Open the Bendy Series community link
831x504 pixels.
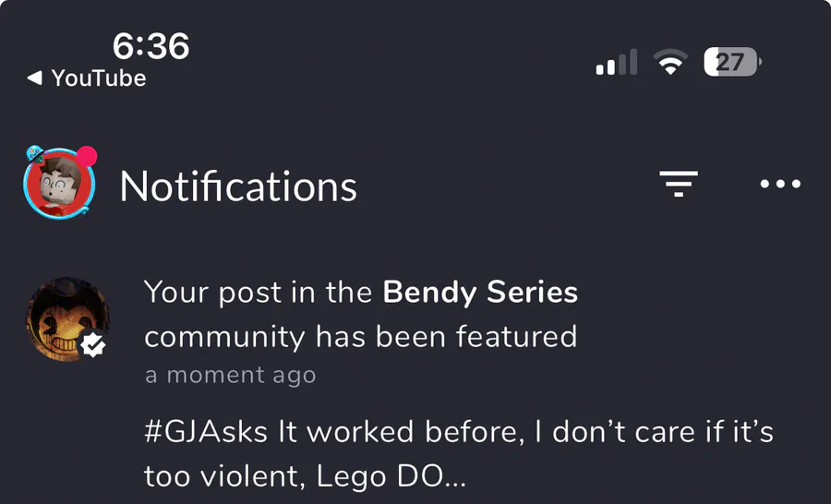pos(480,293)
